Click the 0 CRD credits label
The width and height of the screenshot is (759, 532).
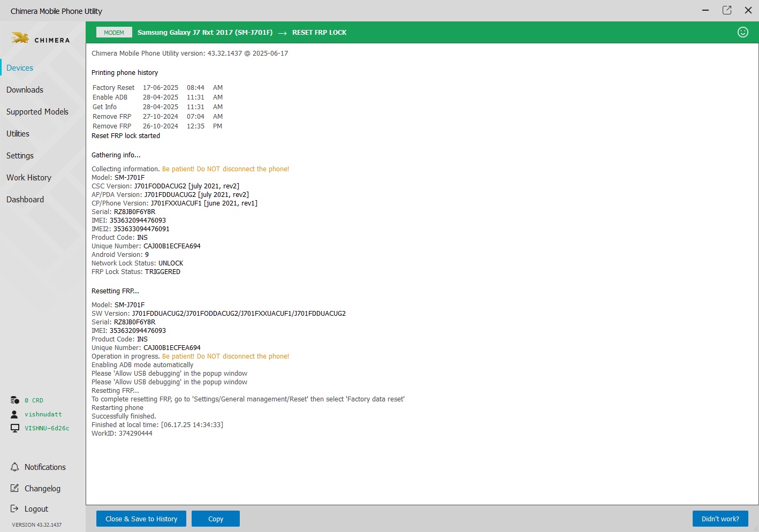(34, 400)
